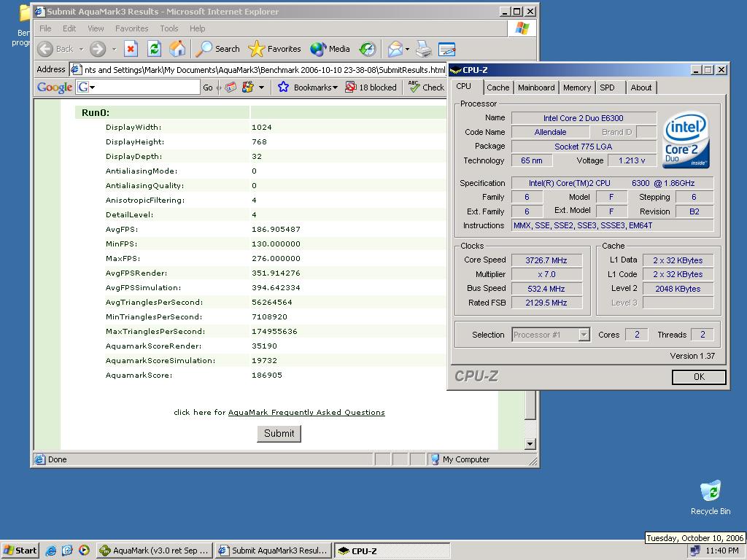The height and width of the screenshot is (560, 747).
Task: Open the Edit menu in Internet Explorer
Action: (x=69, y=28)
